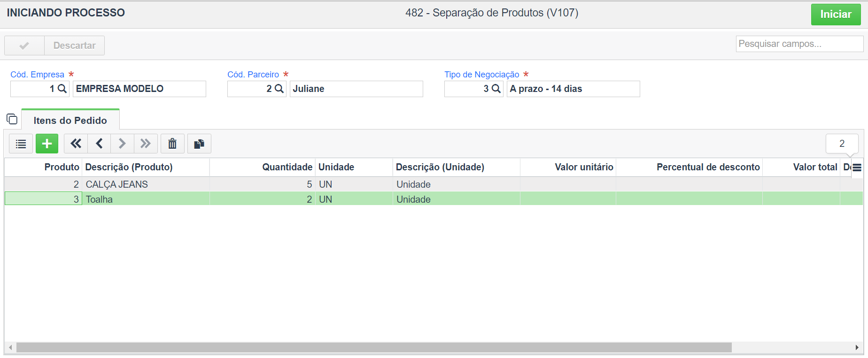Click the Tipo de Negociação label link
868x358 pixels.
click(x=482, y=75)
